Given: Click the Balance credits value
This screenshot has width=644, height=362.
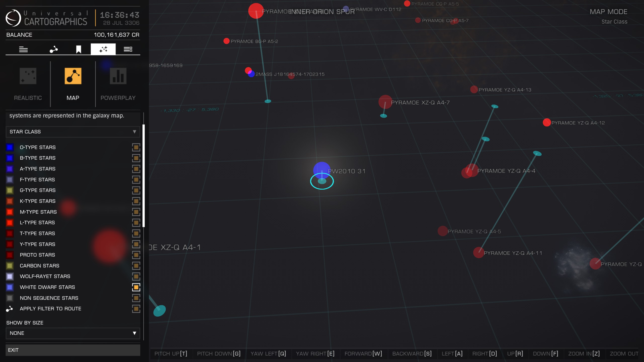Looking at the screenshot, I should click(116, 35).
